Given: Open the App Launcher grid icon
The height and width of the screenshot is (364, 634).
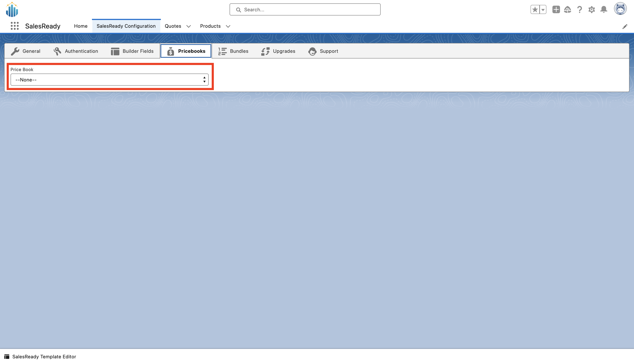Looking at the screenshot, I should pos(15,26).
